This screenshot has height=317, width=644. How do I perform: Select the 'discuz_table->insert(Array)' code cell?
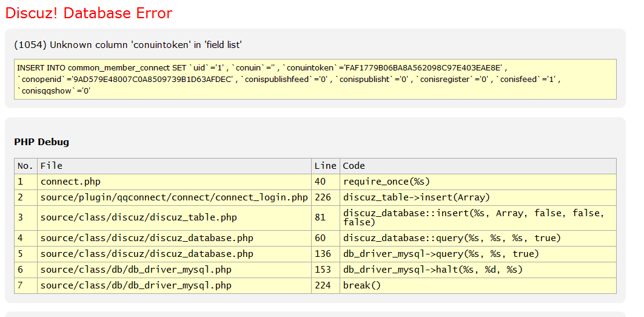478,198
